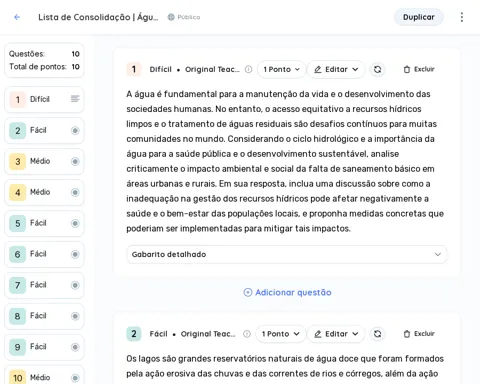Select question 4 Médio in sidebar
Image resolution: width=480 pixels, height=384 pixels.
(x=44, y=192)
